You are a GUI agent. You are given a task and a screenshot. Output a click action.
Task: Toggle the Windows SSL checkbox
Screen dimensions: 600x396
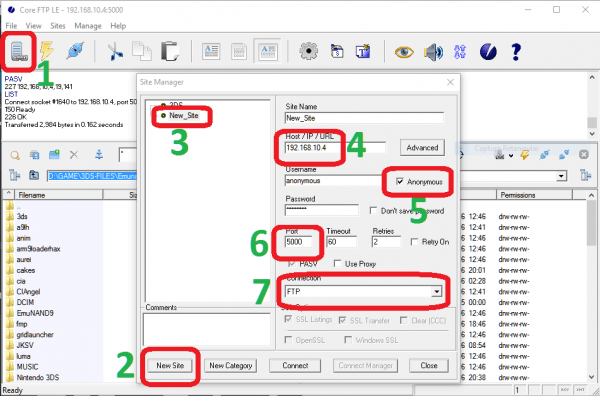348,340
